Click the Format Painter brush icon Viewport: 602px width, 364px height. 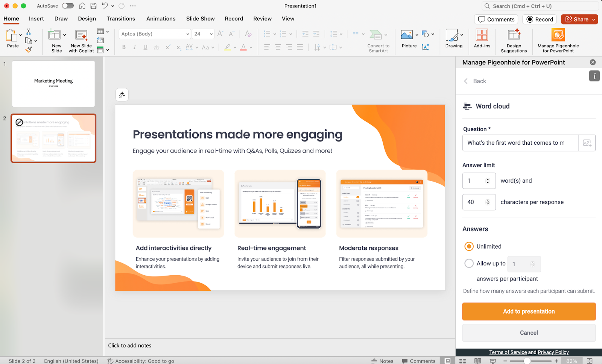pyautogui.click(x=29, y=49)
